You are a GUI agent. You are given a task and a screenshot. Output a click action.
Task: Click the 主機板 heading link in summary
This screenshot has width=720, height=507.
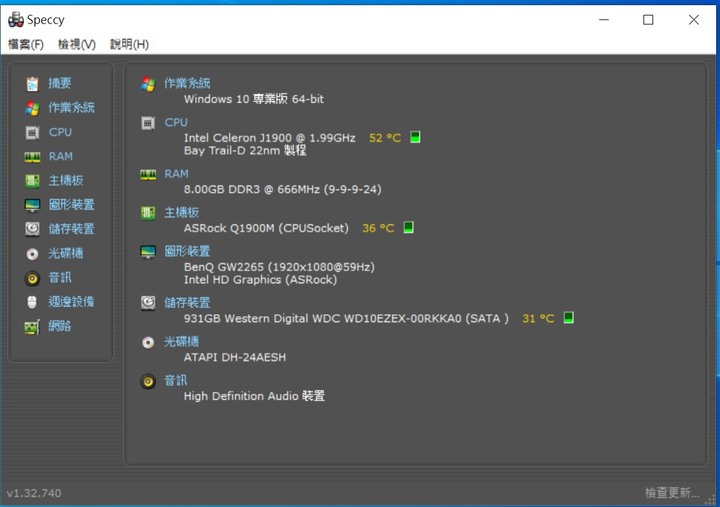pyautogui.click(x=182, y=213)
